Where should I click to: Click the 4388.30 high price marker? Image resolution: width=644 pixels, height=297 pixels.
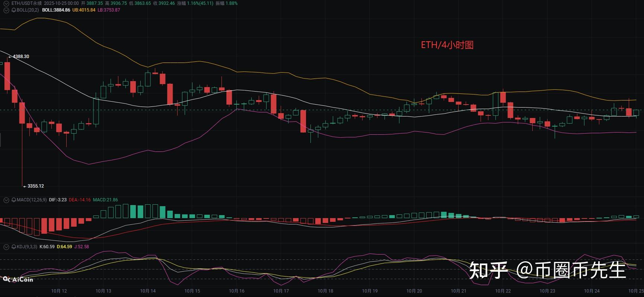coord(20,57)
